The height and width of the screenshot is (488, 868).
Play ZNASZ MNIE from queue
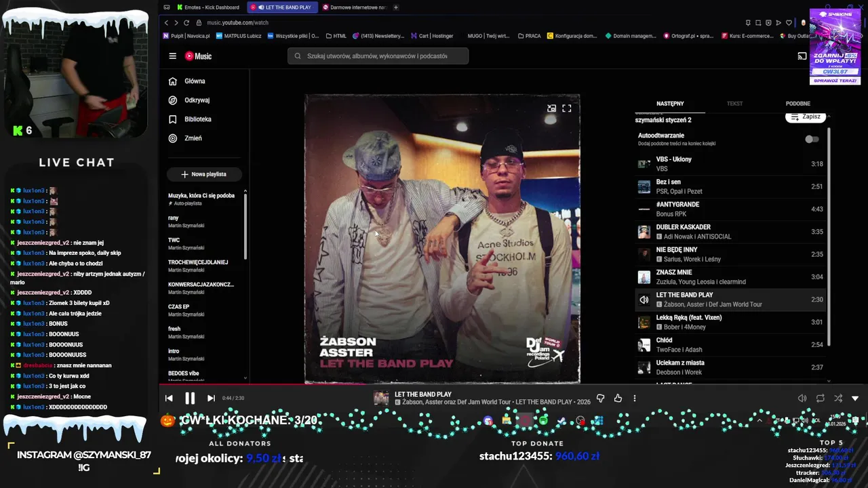pos(730,277)
